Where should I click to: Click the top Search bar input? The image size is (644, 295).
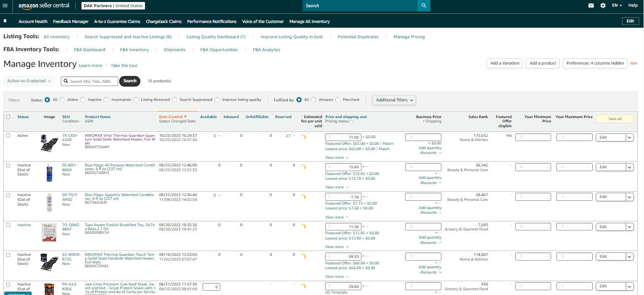pos(360,6)
